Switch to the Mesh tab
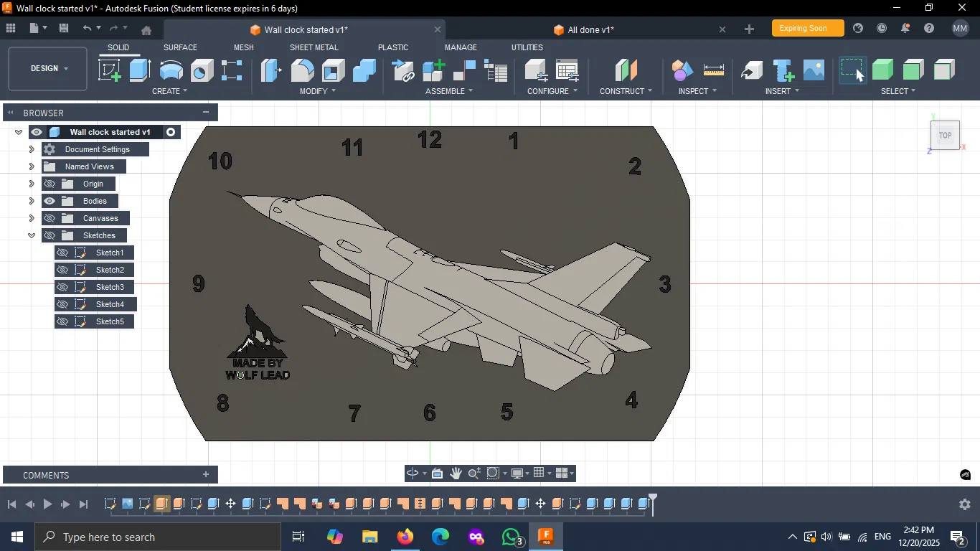The height and width of the screenshot is (551, 980). point(244,47)
